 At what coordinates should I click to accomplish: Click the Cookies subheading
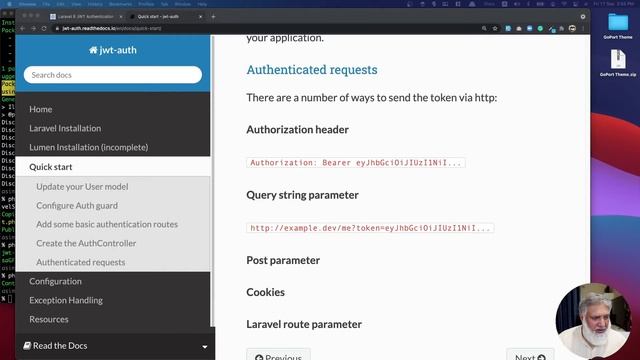(265, 292)
